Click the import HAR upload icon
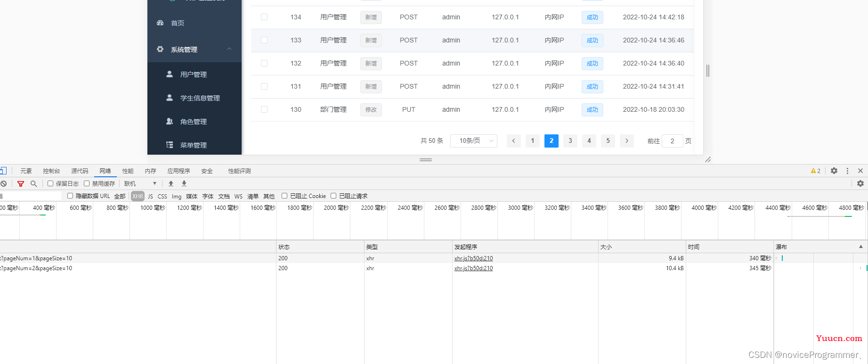 pyautogui.click(x=171, y=183)
